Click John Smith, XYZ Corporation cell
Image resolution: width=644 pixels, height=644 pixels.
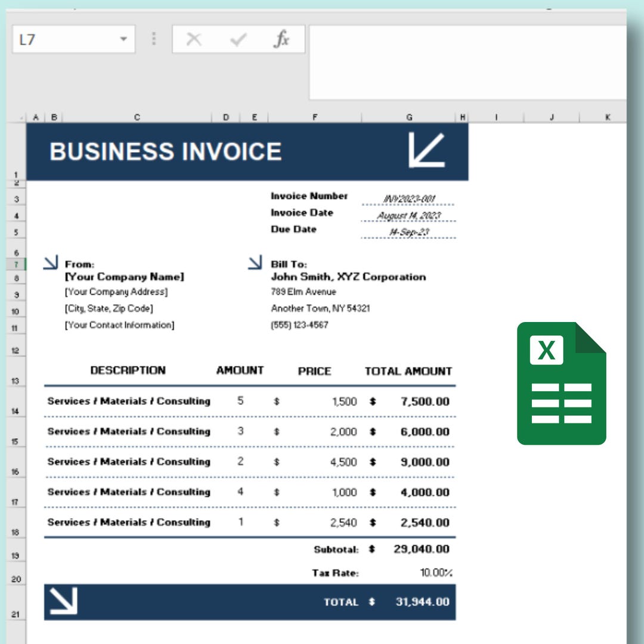[x=348, y=277]
